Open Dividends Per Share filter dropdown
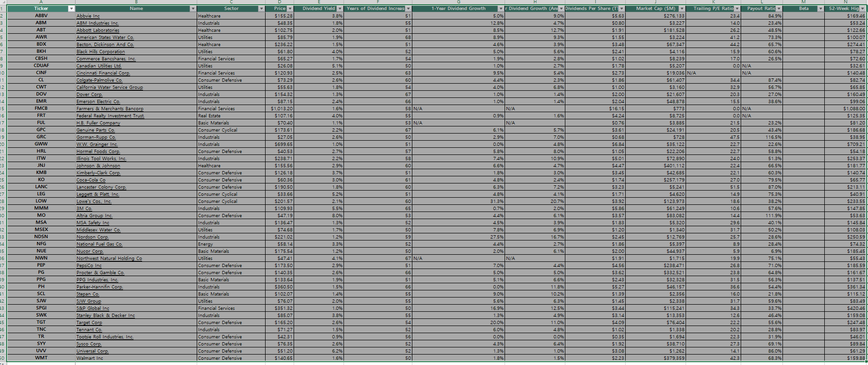The width and height of the screenshot is (868, 365). (622, 9)
